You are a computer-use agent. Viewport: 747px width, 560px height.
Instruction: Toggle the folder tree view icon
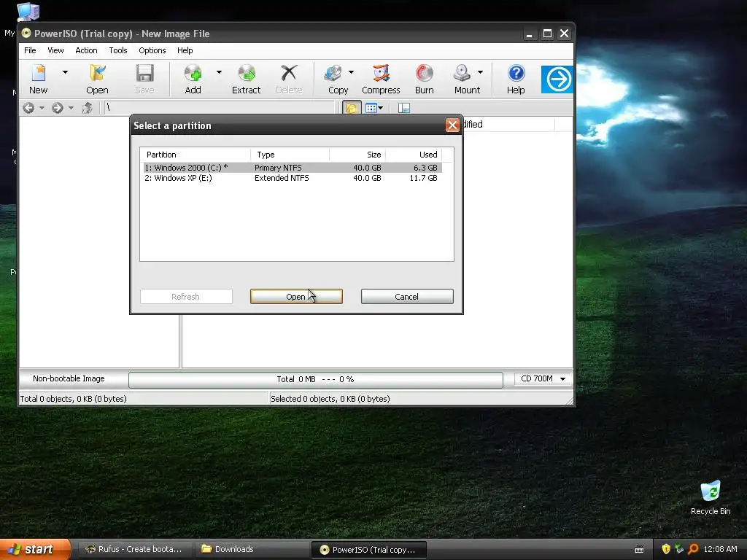(352, 108)
